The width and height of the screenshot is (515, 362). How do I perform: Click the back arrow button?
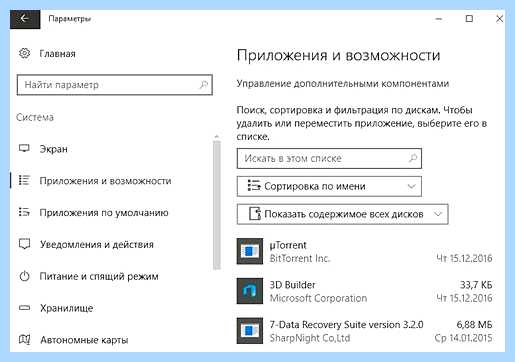coord(25,19)
